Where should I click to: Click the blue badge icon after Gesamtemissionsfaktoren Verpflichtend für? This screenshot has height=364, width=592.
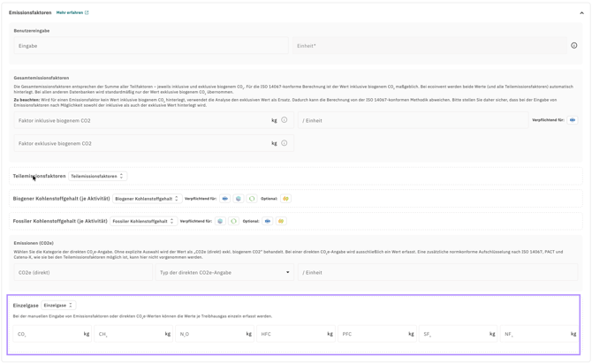click(573, 120)
